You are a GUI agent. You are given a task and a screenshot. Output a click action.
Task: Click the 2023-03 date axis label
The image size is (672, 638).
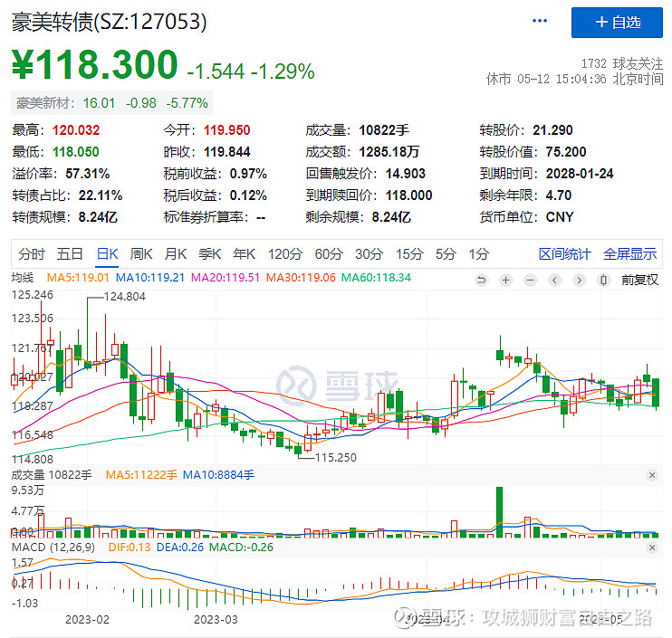coord(216,620)
